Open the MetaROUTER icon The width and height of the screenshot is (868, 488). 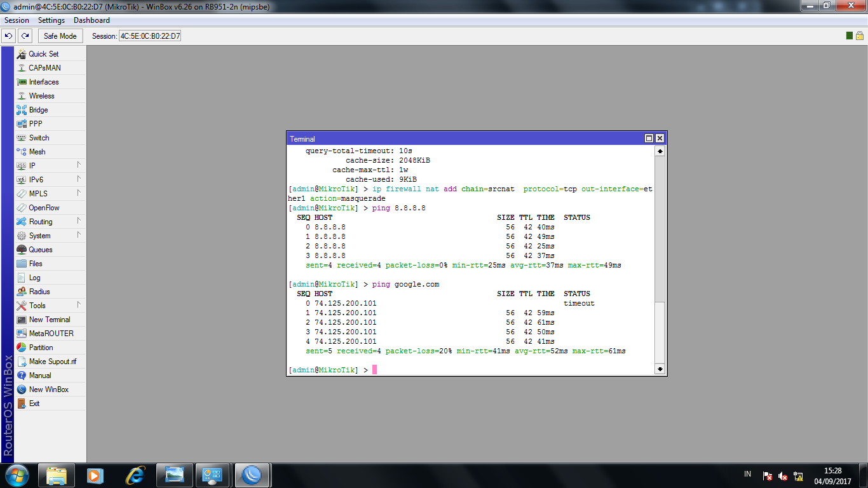tap(22, 334)
